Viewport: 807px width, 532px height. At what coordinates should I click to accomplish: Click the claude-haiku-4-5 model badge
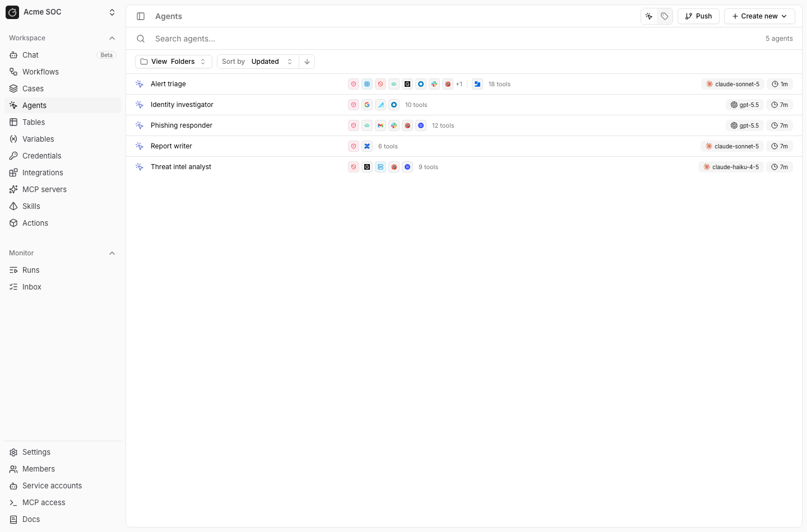(x=731, y=167)
